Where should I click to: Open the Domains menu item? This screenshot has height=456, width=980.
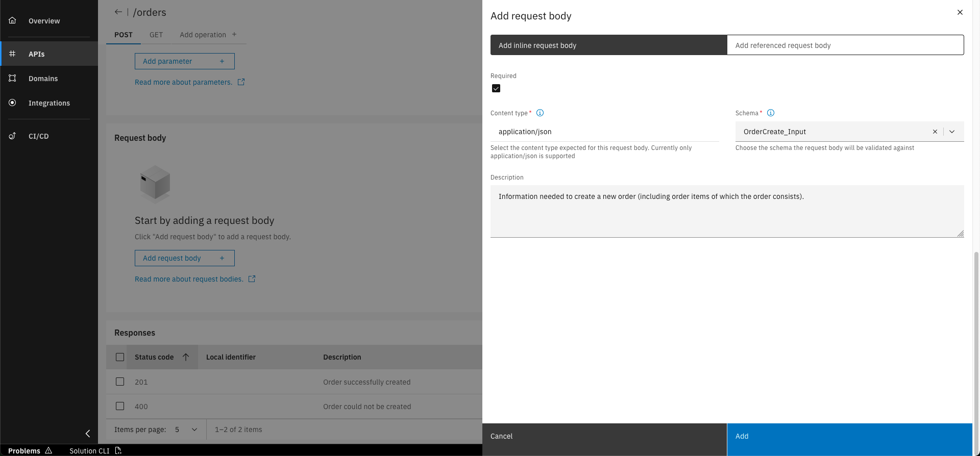[x=49, y=78]
